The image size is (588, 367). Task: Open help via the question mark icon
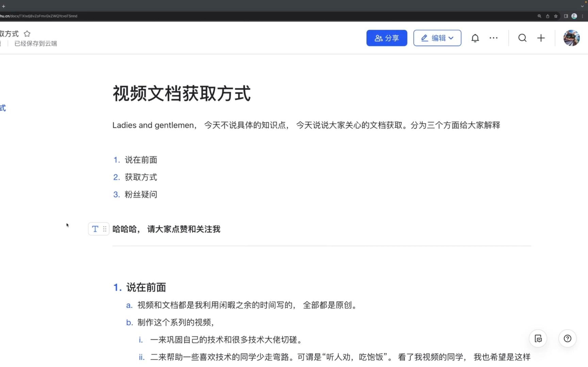click(x=568, y=338)
